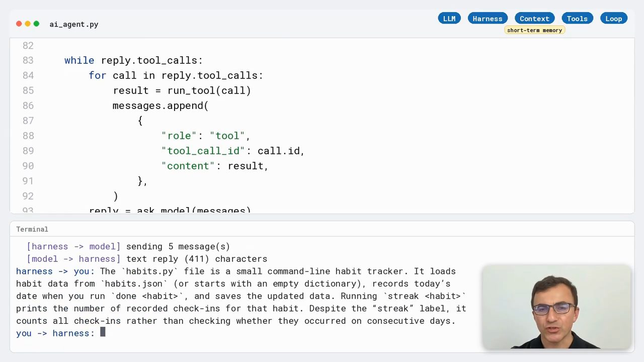Screen dimensions: 644x362
Task: Click line number 90 in gutter
Action: click(28, 166)
